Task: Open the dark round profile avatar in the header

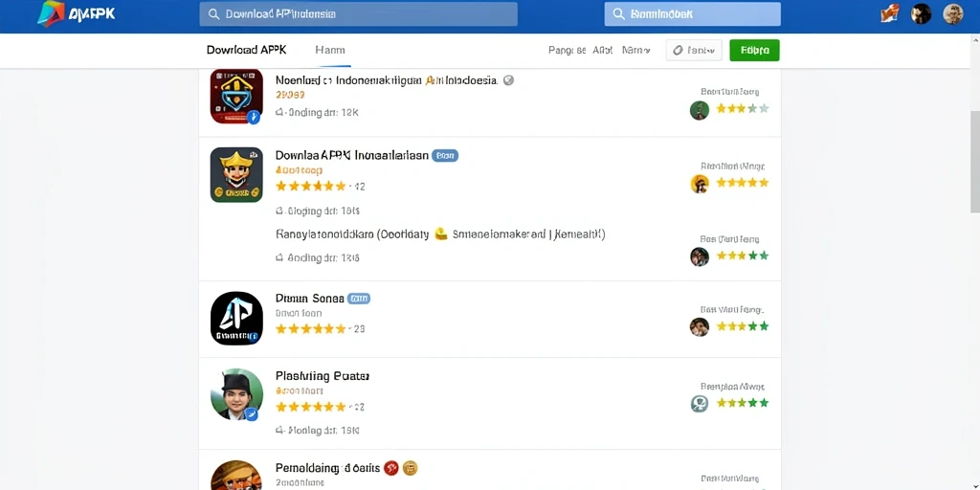Action: click(922, 13)
